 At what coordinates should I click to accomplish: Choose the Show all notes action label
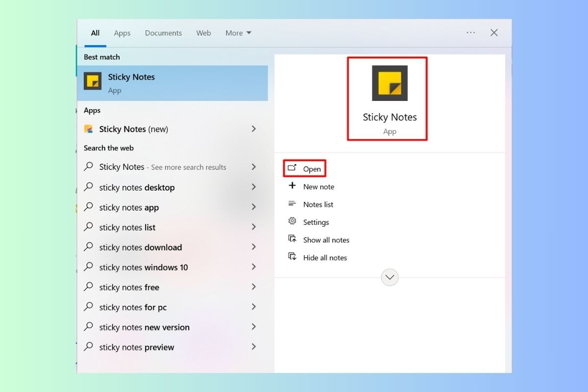326,240
